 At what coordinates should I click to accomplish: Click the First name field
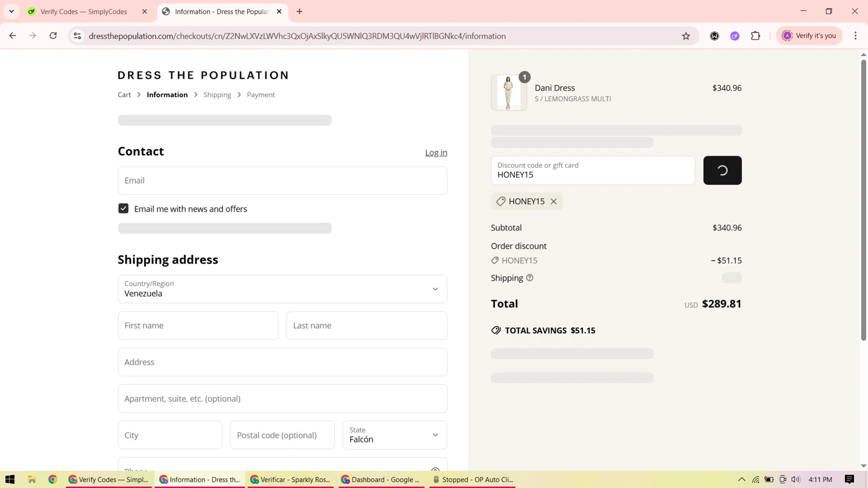(198, 326)
